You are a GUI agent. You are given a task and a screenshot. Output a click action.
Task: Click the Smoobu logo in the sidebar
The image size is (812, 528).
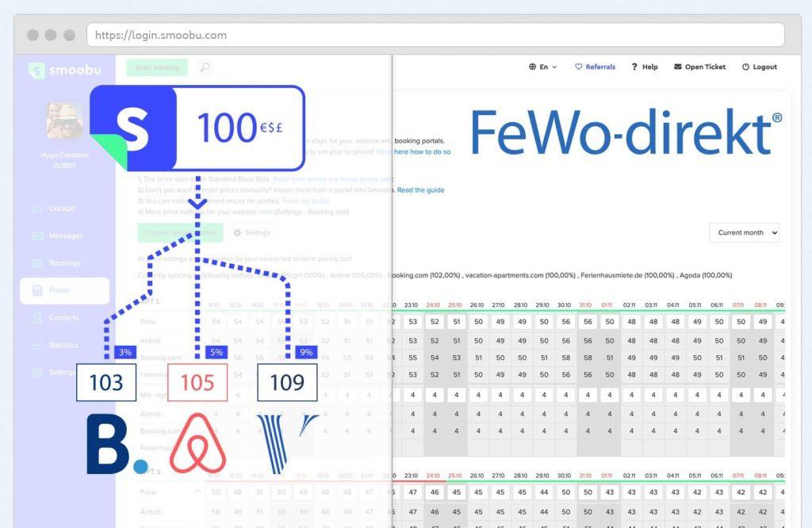(65, 70)
